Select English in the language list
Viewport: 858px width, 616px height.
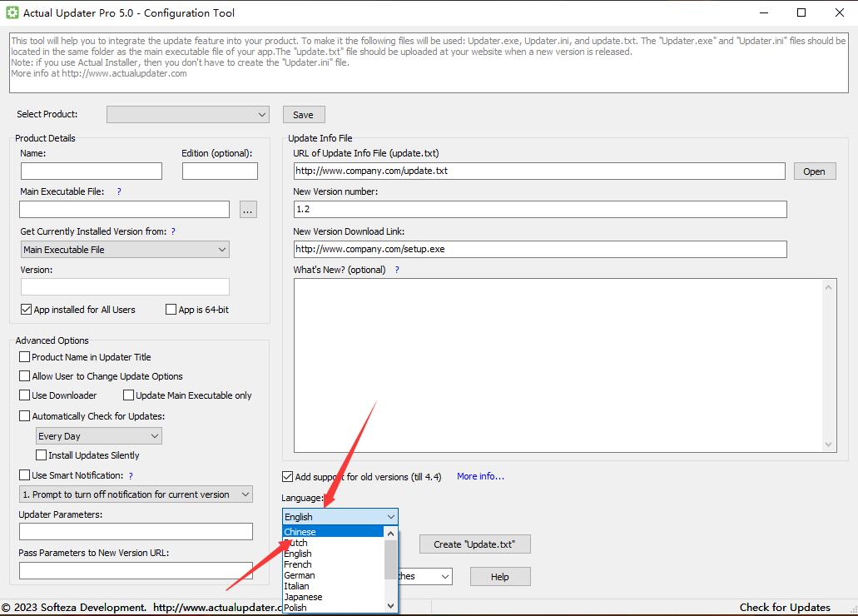[333, 554]
